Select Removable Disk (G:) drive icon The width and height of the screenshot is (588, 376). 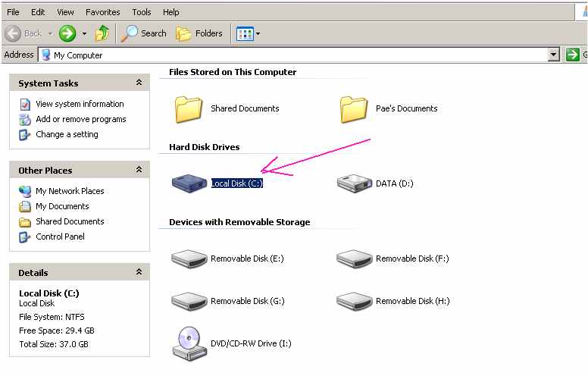[x=189, y=301]
